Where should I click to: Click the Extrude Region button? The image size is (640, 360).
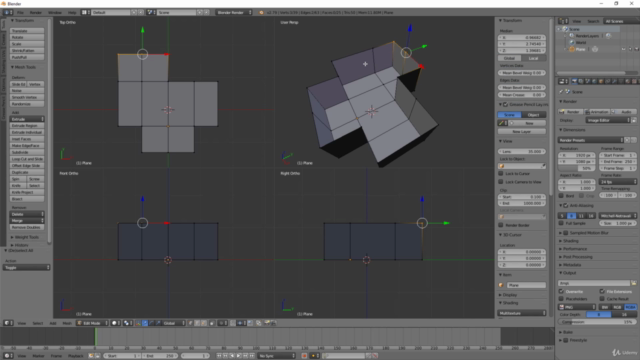27,126
